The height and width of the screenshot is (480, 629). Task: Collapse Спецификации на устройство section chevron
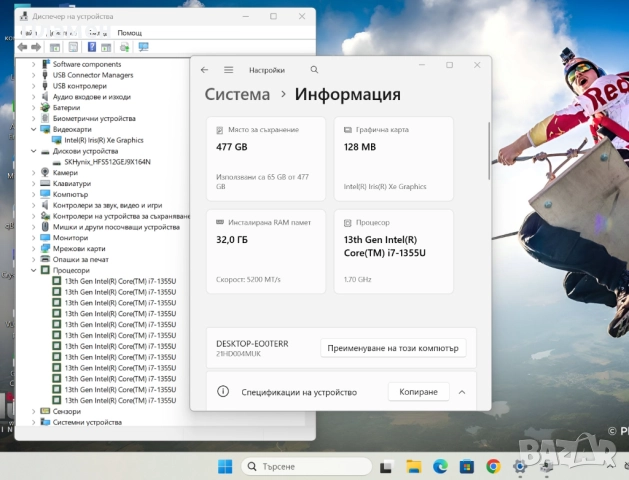462,392
